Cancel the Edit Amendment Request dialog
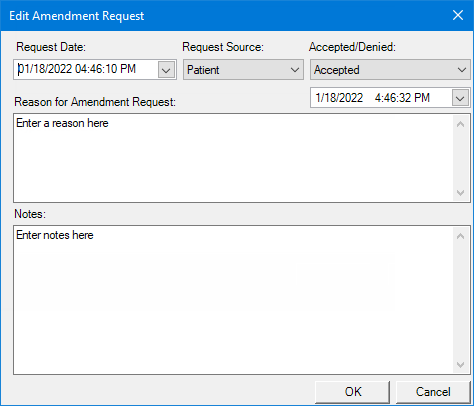The height and width of the screenshot is (406, 474). [x=433, y=392]
